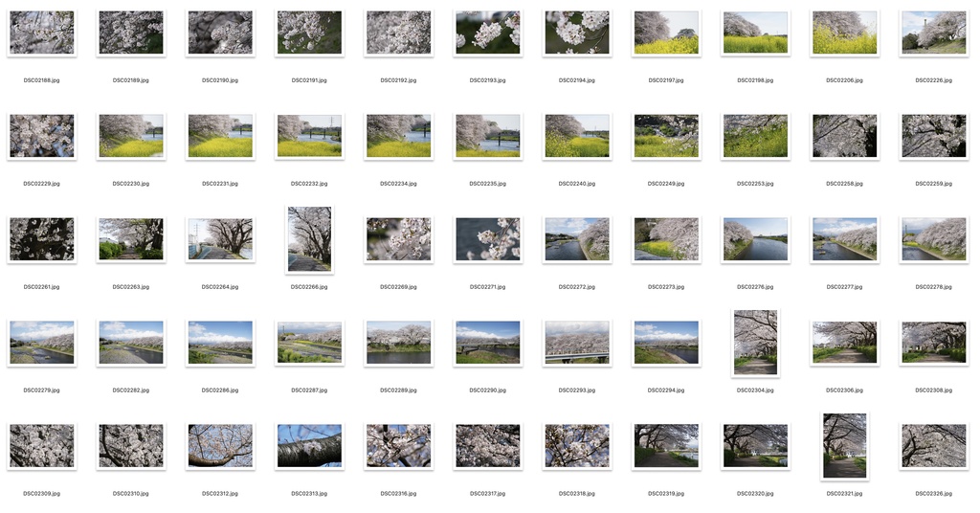Select the portrait-oriented DSC02304.jpg thumbnail
Screen dimensions: 980x513
(x=756, y=343)
